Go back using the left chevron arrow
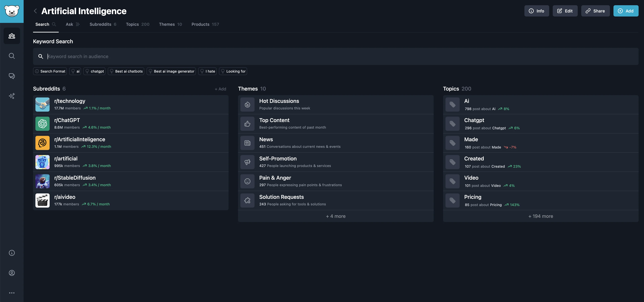 tap(35, 11)
